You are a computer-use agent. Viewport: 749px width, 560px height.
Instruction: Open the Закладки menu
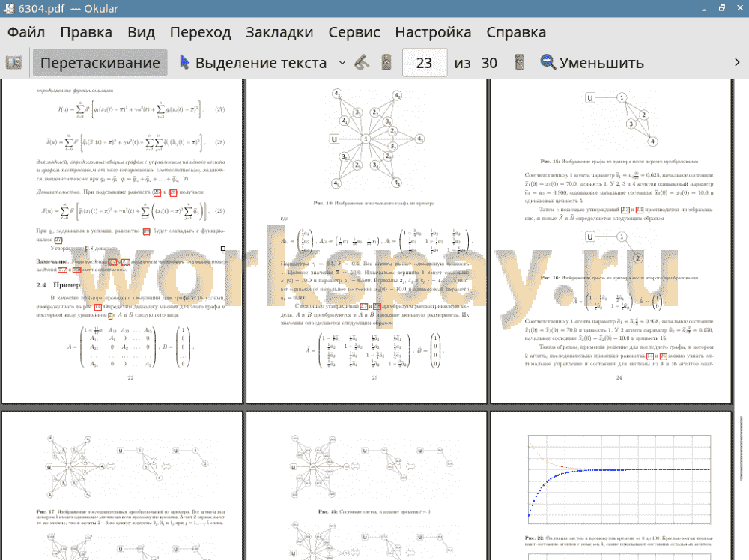point(279,32)
